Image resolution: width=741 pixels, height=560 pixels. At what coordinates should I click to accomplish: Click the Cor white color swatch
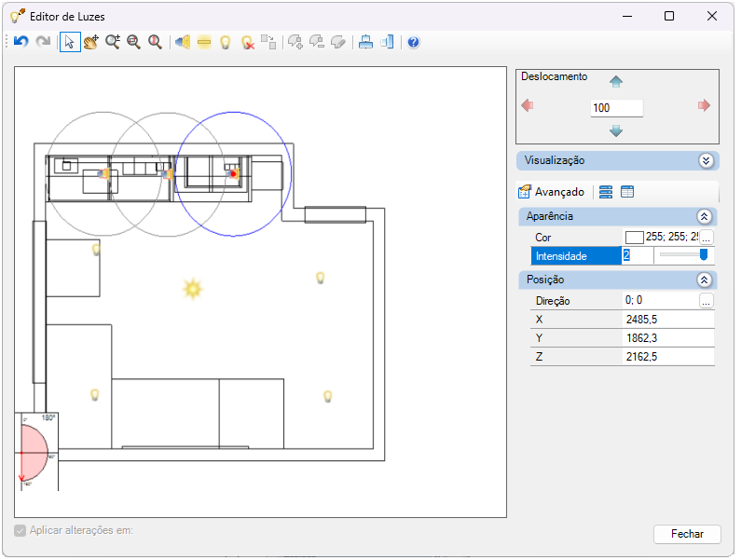tap(634, 238)
